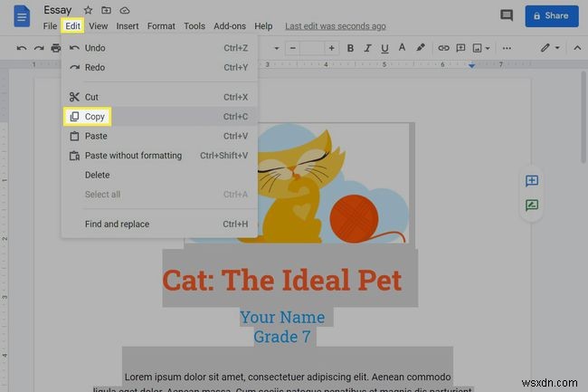Image resolution: width=588 pixels, height=392 pixels.
Task: Open the Format menu
Action: pyautogui.click(x=161, y=26)
